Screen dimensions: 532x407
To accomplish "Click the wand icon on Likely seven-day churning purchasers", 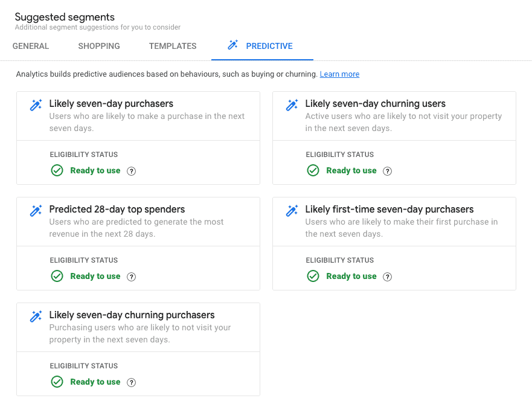I will click(x=36, y=316).
